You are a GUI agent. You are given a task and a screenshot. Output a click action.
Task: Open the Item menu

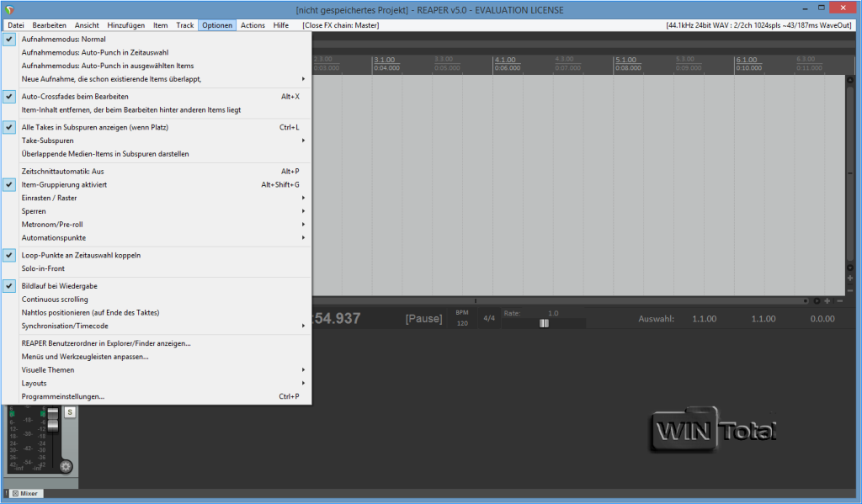click(x=161, y=25)
